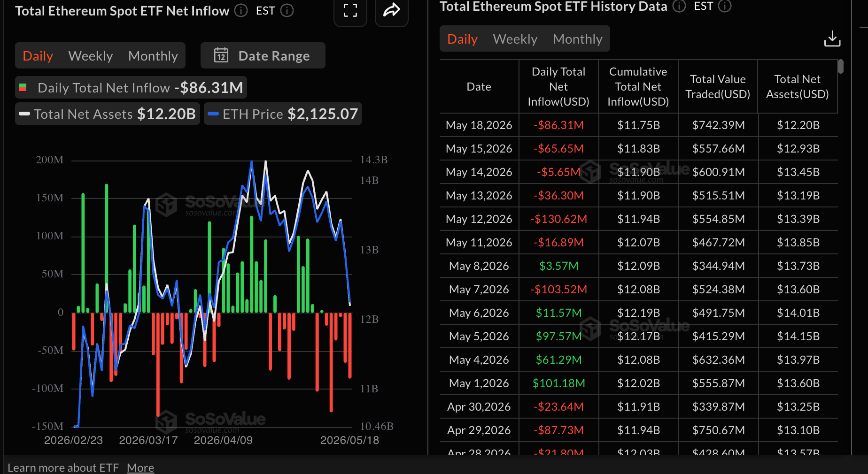The height and width of the screenshot is (474, 868).
Task: Toggle Total Net Assets series legend
Action: [x=108, y=114]
